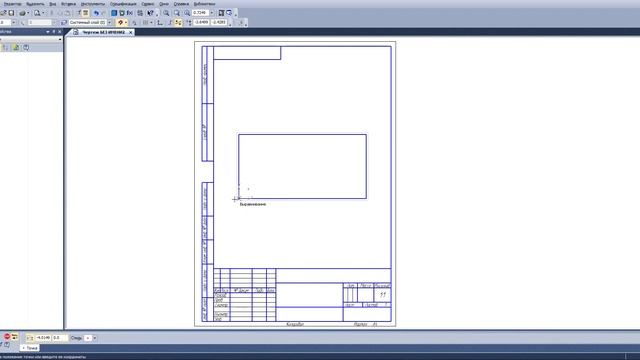640x360 pixels.
Task: Click the third icon in left panel toolbar
Action: tap(26, 47)
